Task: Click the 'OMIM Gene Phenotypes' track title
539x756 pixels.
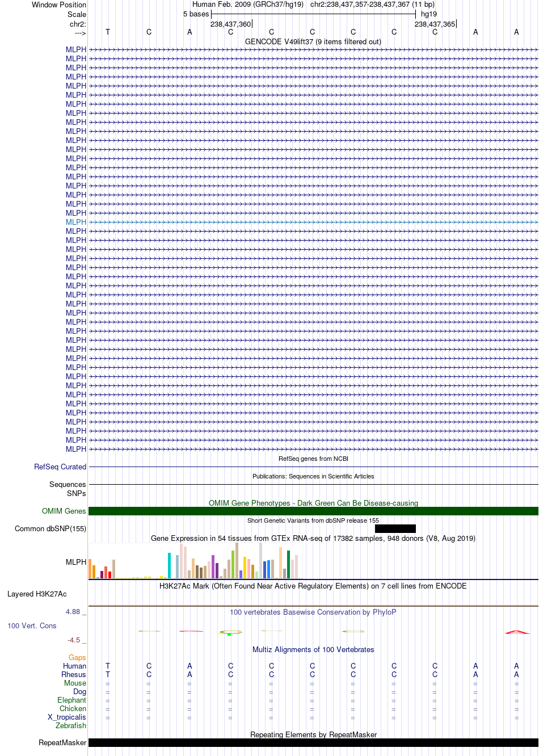Action: [313, 503]
